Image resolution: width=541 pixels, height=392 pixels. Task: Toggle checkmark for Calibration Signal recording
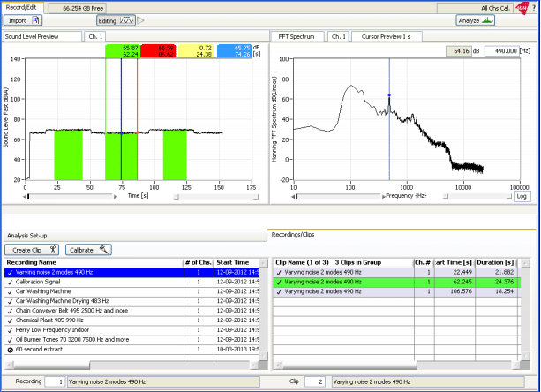click(9, 283)
